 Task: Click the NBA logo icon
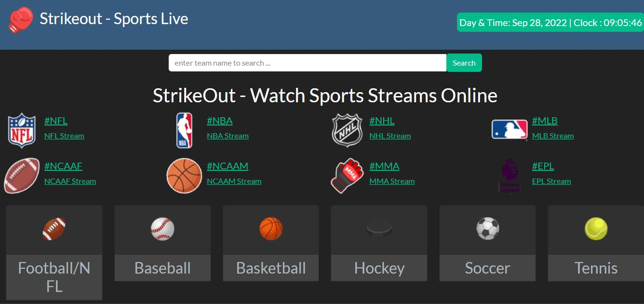[184, 130]
